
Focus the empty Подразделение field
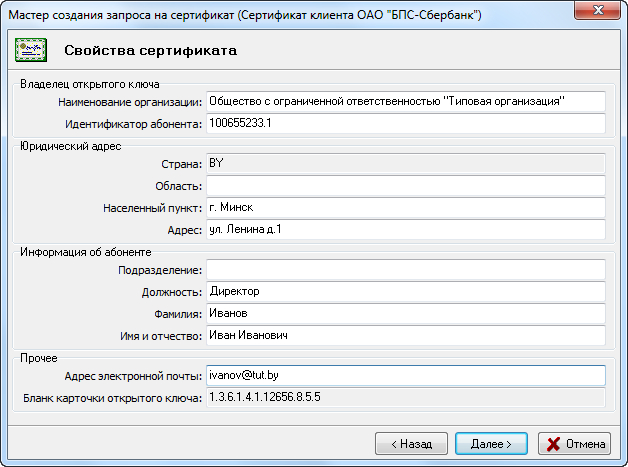(x=405, y=270)
